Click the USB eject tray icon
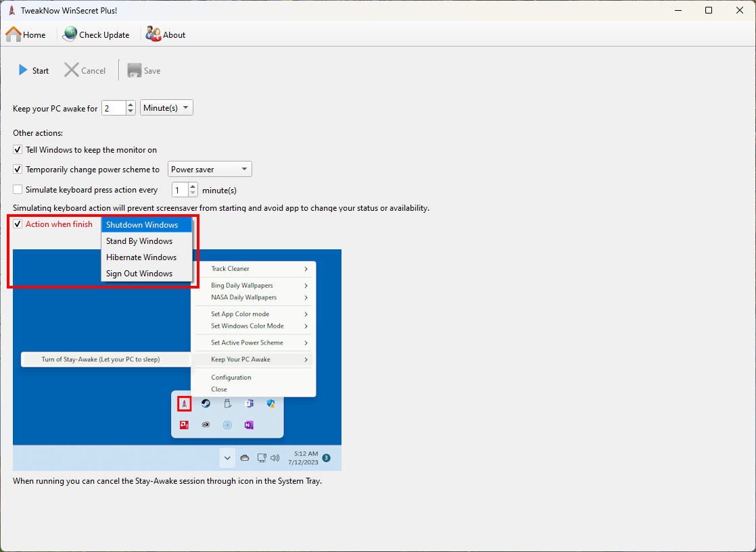 (x=228, y=403)
